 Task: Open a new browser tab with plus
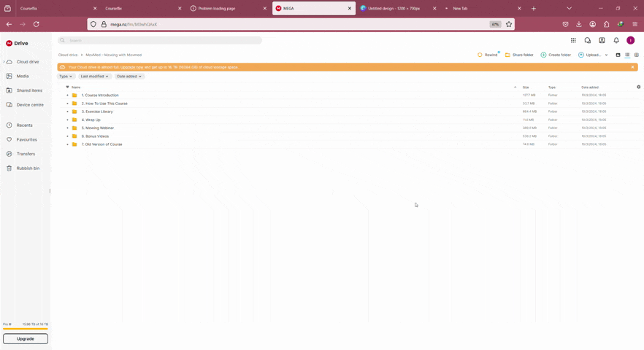tap(533, 8)
